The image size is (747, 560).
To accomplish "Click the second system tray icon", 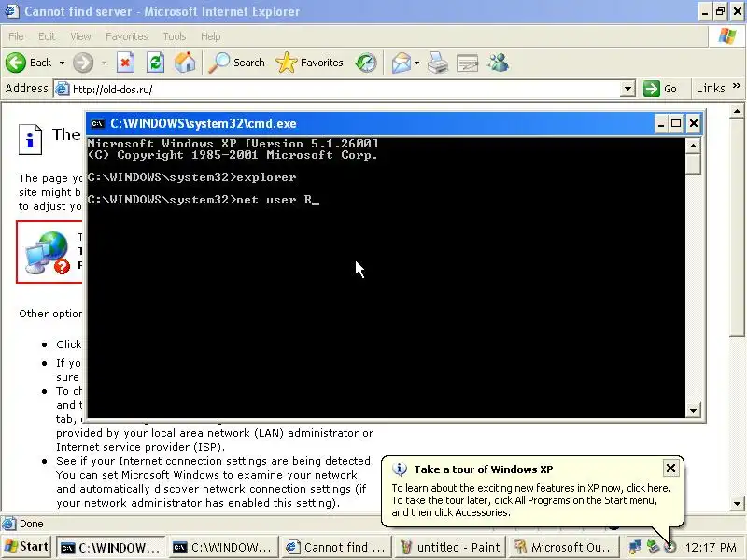I will (x=653, y=547).
